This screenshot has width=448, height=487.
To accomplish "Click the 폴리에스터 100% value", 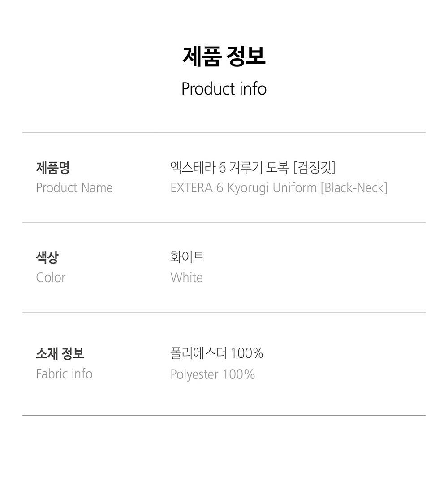I will tap(217, 354).
